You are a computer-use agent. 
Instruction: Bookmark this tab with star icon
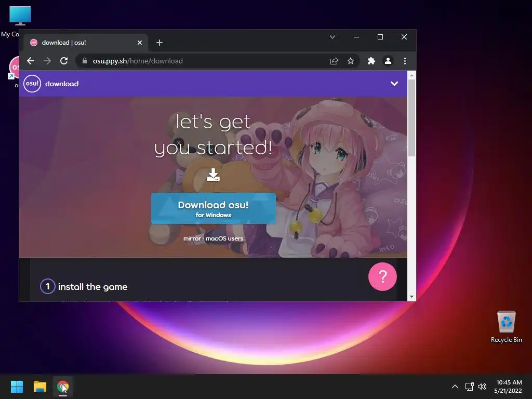(x=351, y=61)
